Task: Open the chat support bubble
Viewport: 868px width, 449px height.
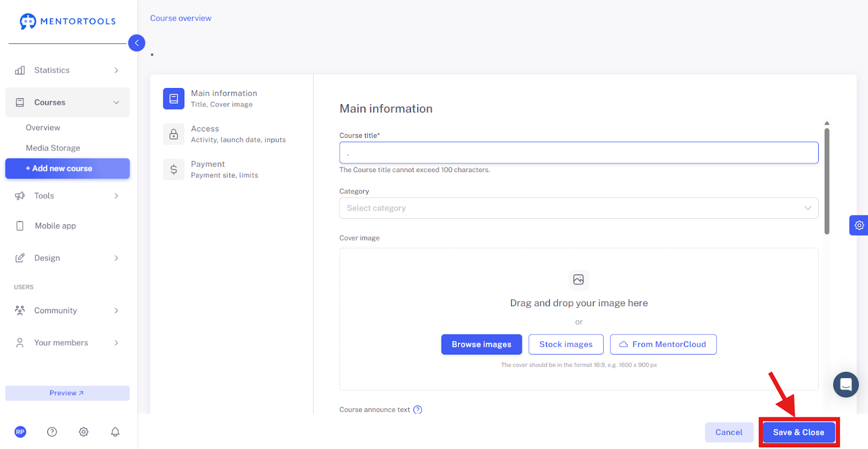Action: [846, 384]
